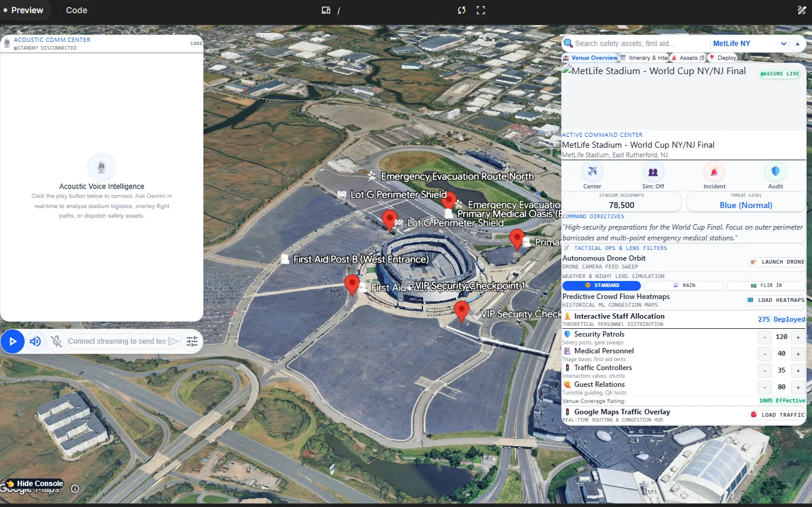Increase Security Patrols count with plus
This screenshot has width=812, height=507.
tap(798, 337)
